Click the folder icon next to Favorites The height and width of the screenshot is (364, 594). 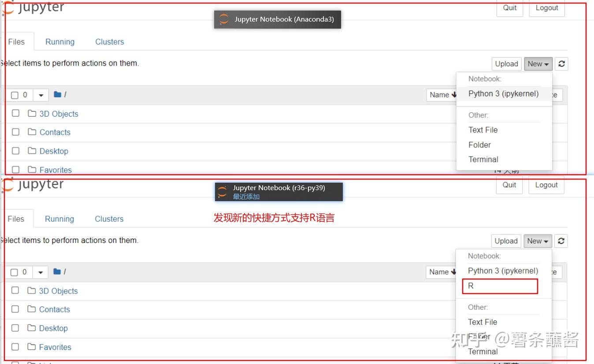(x=31, y=169)
